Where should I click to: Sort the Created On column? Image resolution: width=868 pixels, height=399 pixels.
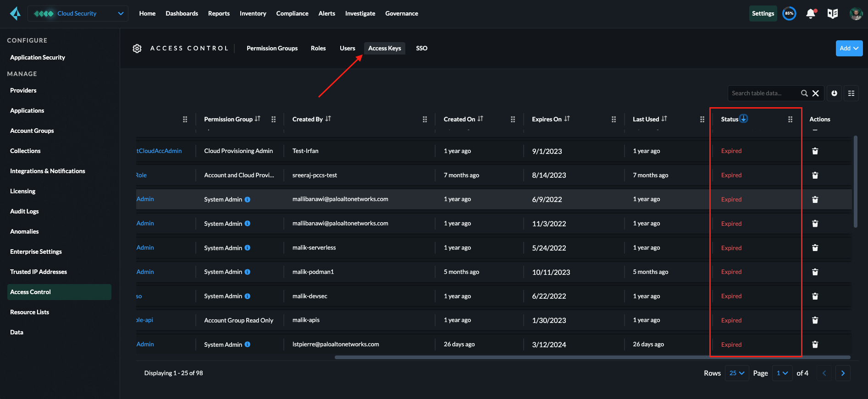click(x=480, y=119)
